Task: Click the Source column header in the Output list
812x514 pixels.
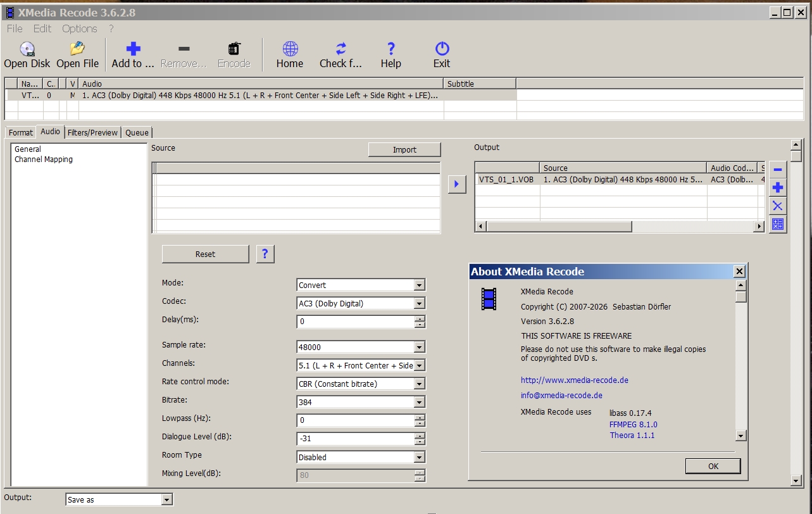Action: 623,168
